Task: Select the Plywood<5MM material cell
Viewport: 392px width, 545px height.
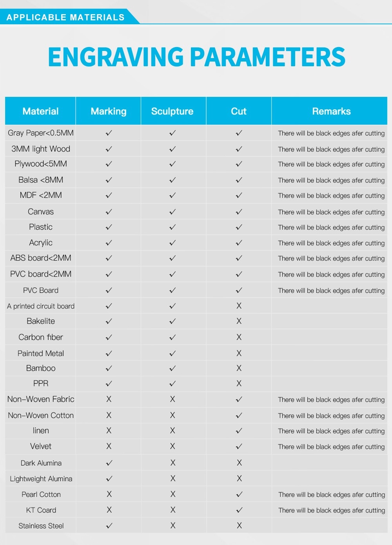Action: click(x=41, y=164)
